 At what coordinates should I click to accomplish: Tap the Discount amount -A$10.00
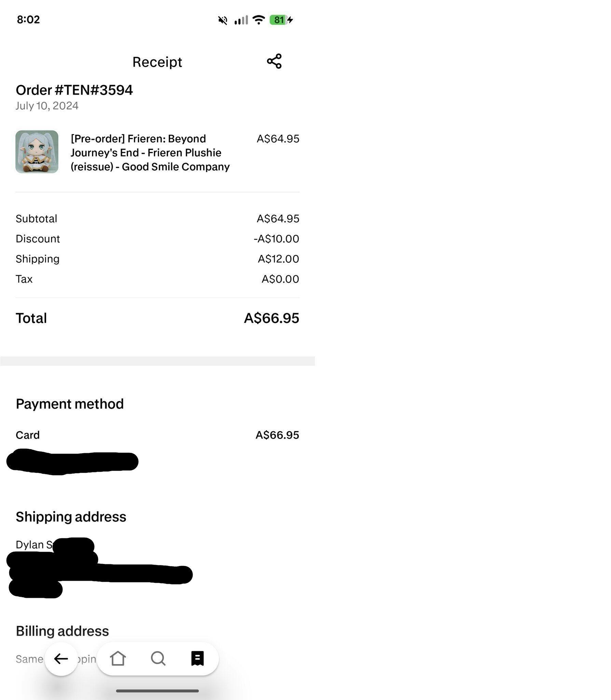coord(276,239)
